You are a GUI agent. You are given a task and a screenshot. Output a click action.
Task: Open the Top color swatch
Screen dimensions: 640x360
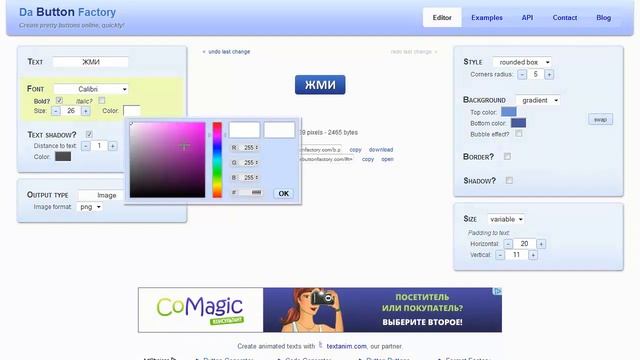pos(509,112)
